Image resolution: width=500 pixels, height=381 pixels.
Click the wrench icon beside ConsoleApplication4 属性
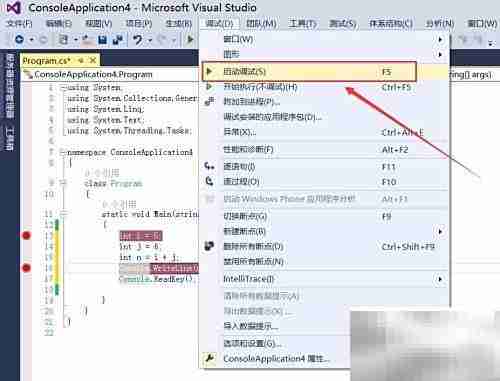210,358
